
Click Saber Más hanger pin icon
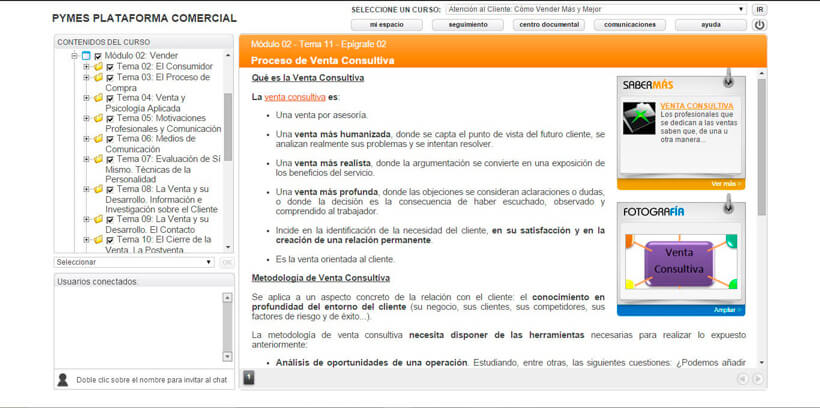click(x=728, y=78)
